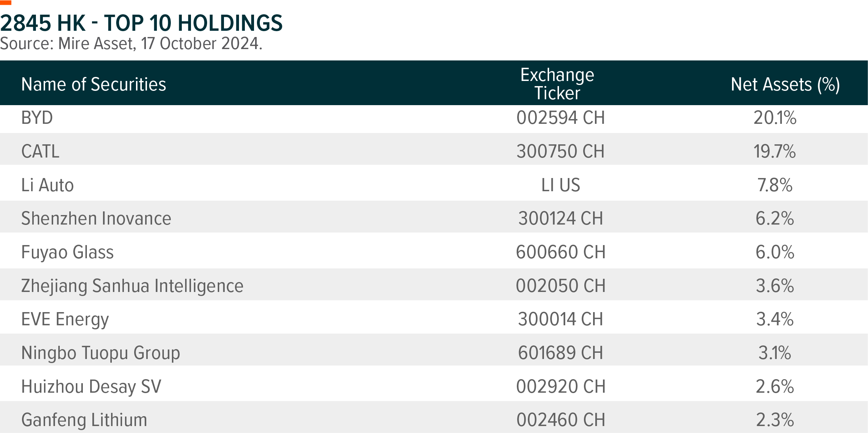Screen dimensions: 868x433
Task: Click the Mire Asset source line
Action: click(131, 44)
